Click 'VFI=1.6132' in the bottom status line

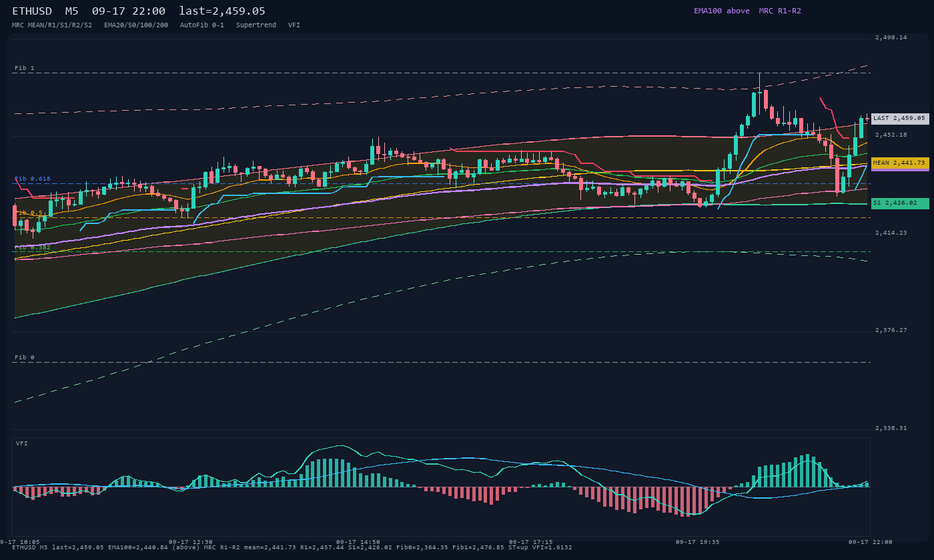pos(552,547)
